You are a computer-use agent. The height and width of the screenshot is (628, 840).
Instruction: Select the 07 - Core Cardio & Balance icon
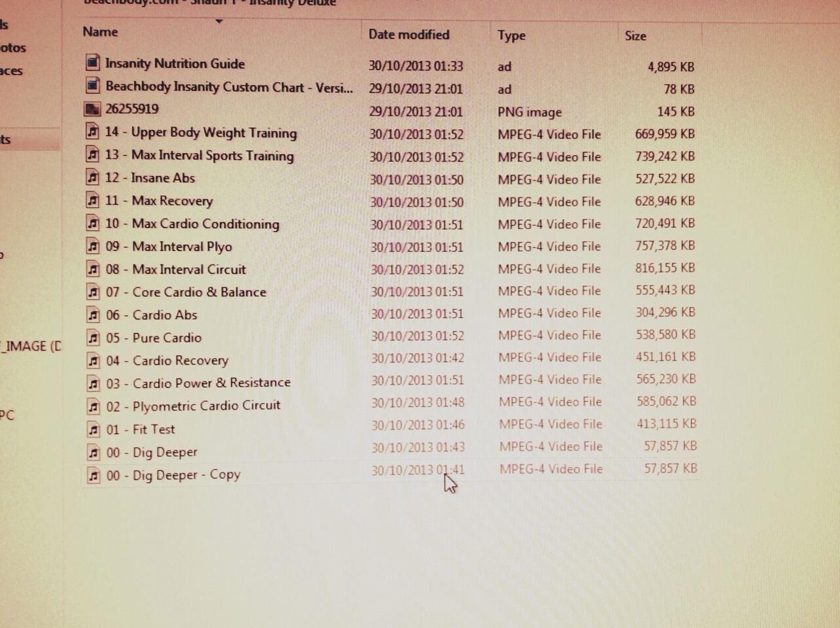pyautogui.click(x=93, y=292)
